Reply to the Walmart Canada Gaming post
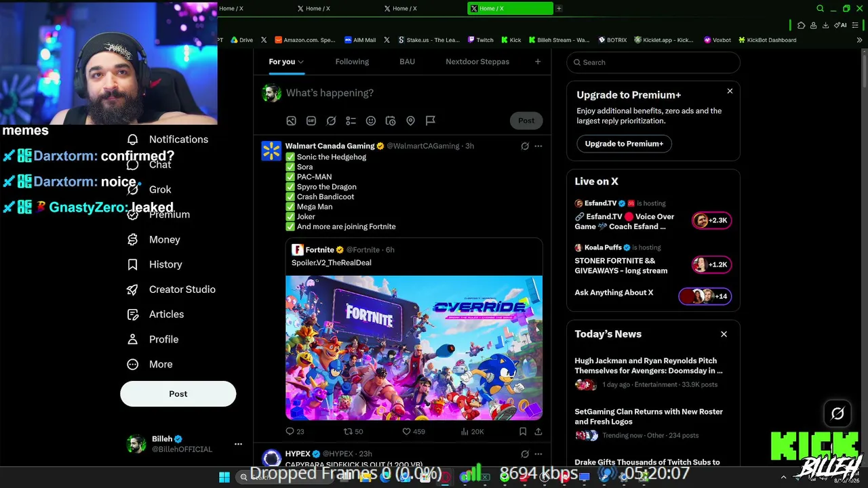The width and height of the screenshot is (868, 488). 295,431
